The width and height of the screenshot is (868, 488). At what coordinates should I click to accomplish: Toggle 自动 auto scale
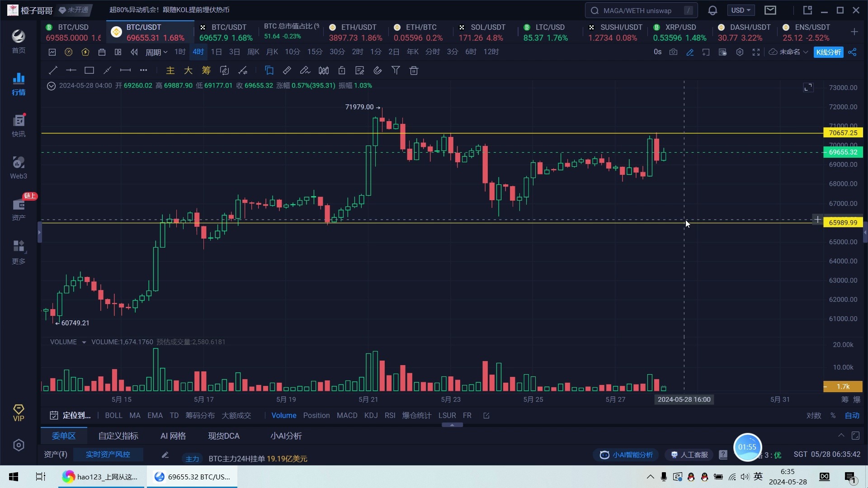coord(852,415)
